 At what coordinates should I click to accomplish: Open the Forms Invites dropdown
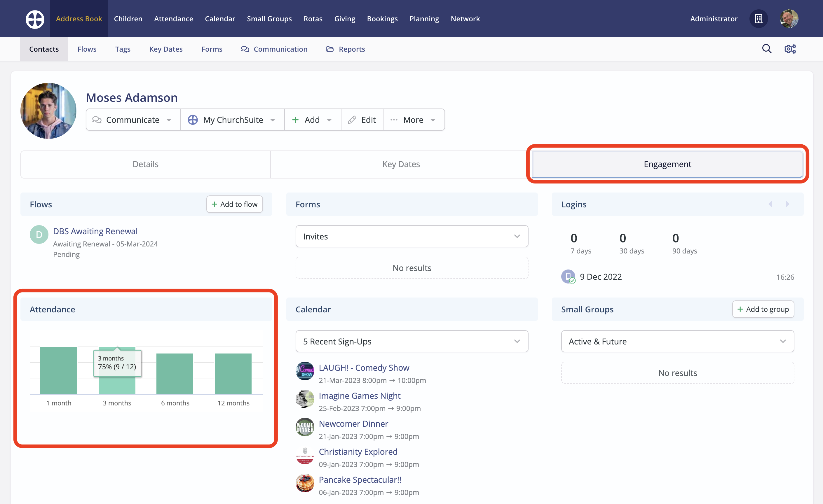(x=411, y=236)
